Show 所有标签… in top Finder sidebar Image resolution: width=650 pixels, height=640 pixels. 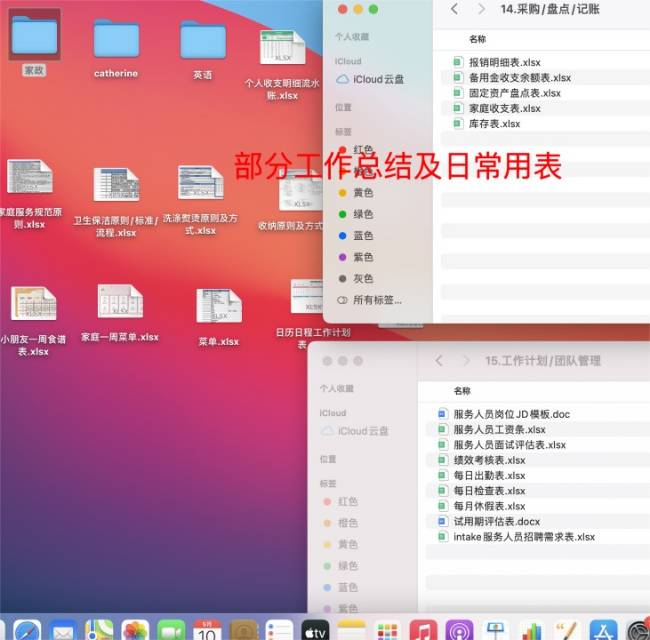pyautogui.click(x=370, y=300)
